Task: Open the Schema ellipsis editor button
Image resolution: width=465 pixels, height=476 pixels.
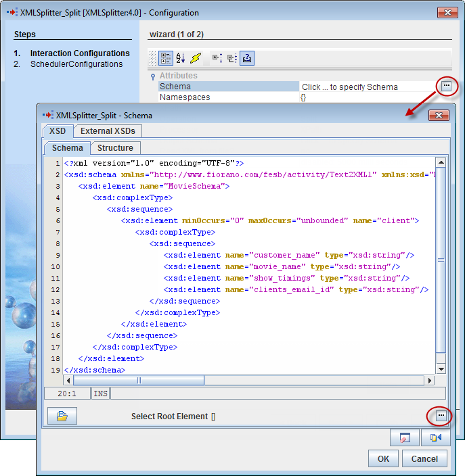Action: click(x=446, y=86)
